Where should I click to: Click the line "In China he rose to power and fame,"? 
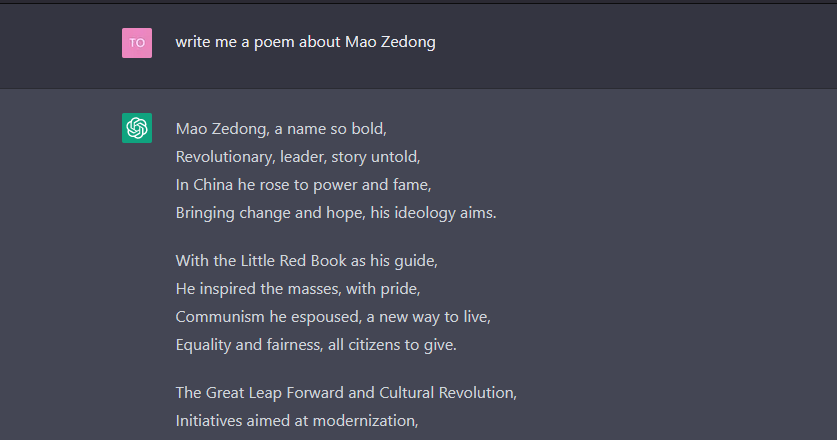tap(303, 184)
